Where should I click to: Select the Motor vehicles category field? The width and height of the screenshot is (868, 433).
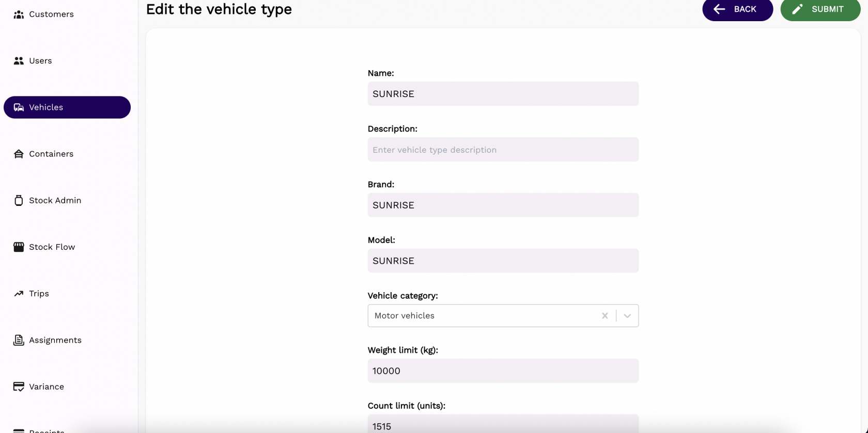tap(503, 316)
